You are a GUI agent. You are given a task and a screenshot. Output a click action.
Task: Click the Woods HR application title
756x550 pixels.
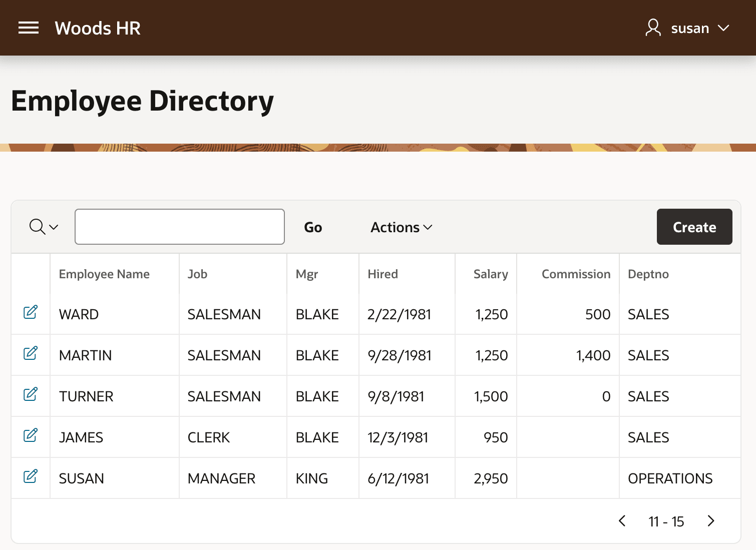pos(98,28)
